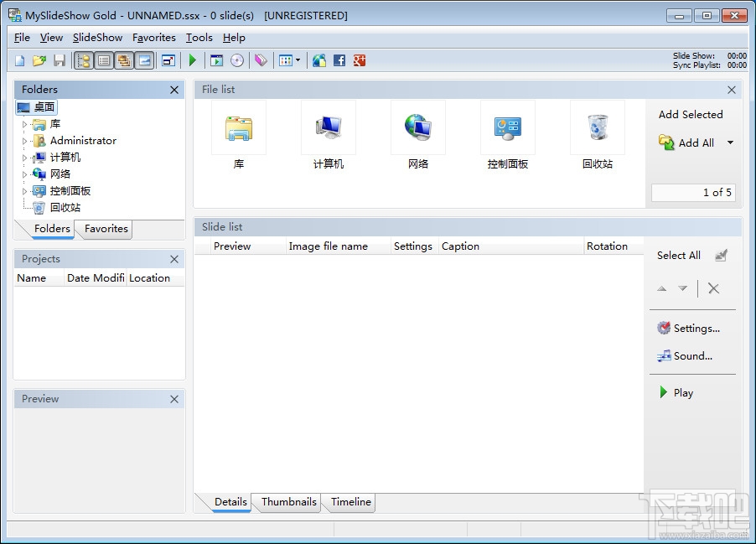Click the Caption column header
This screenshot has height=544, width=756.
[511, 246]
